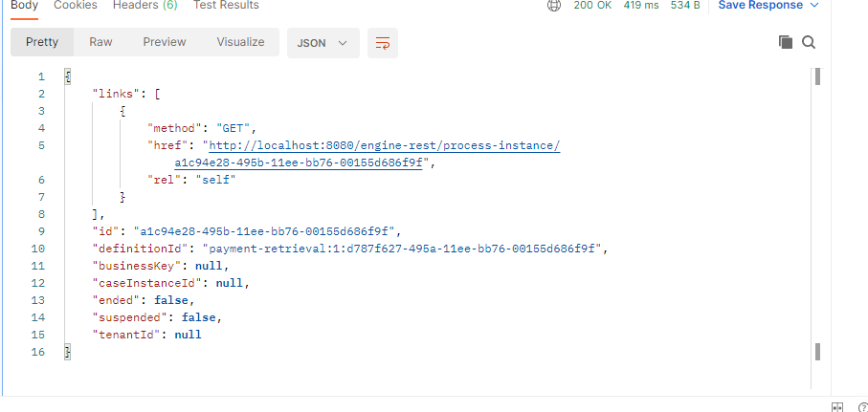Open the JSON format dropdown
The width and height of the screenshot is (868, 412).
[x=323, y=43]
